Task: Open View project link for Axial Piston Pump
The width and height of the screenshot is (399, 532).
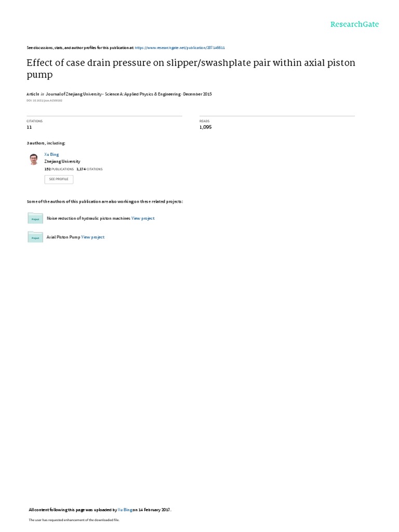Action: [92, 237]
